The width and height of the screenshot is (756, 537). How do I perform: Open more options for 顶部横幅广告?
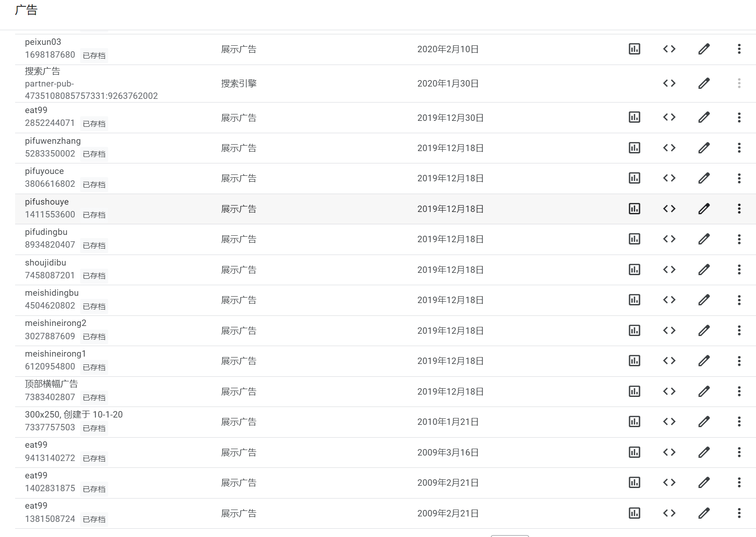pos(739,391)
